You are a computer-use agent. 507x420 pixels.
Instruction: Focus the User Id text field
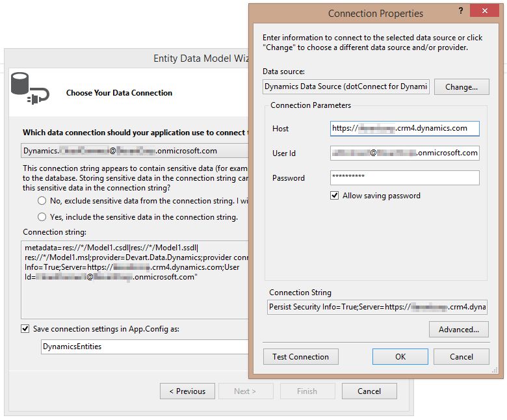click(x=404, y=153)
